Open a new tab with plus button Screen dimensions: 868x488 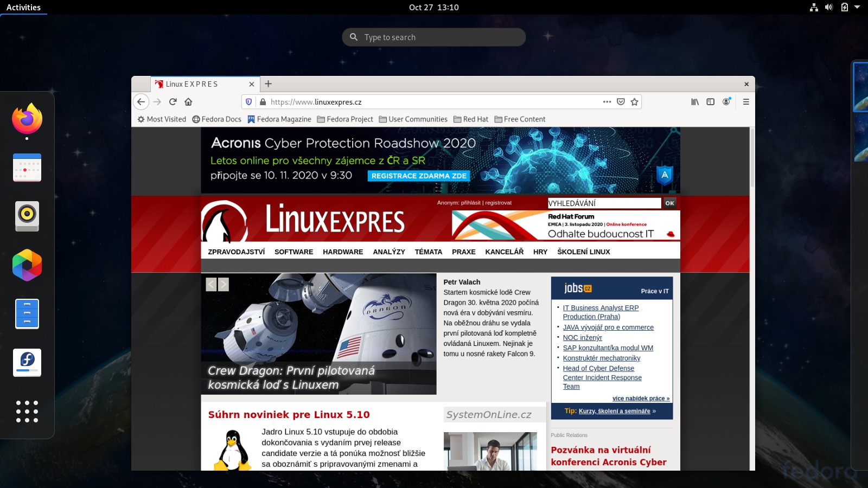coord(268,84)
